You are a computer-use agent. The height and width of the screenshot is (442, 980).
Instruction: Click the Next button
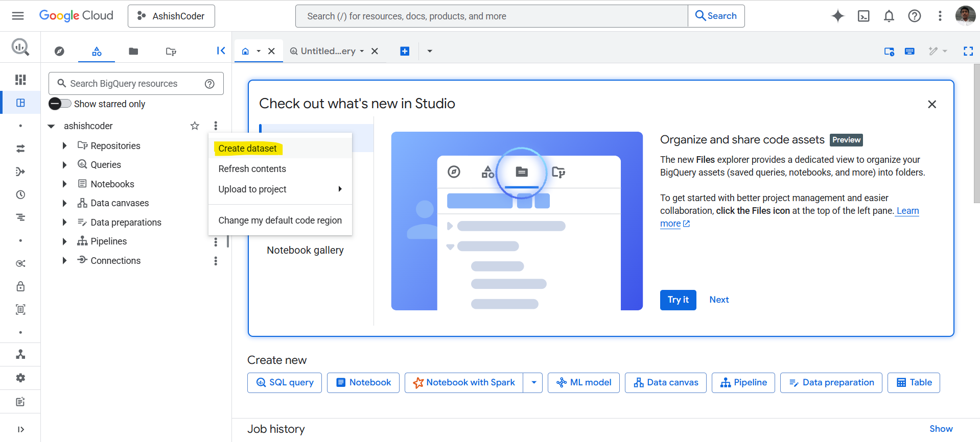(719, 300)
